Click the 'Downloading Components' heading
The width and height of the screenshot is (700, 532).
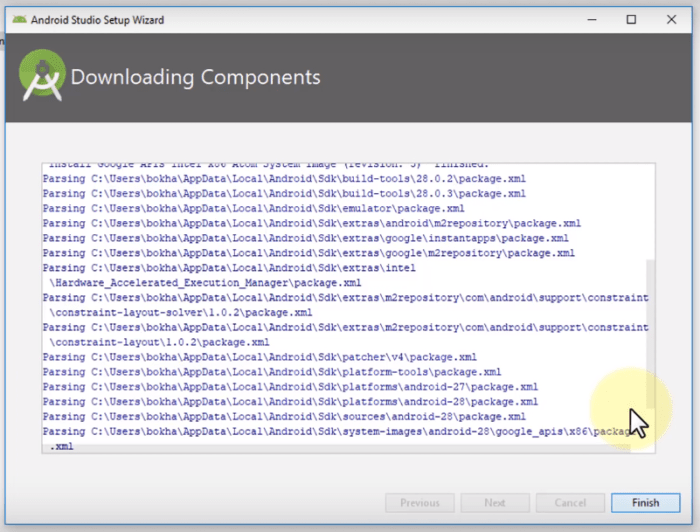click(196, 77)
